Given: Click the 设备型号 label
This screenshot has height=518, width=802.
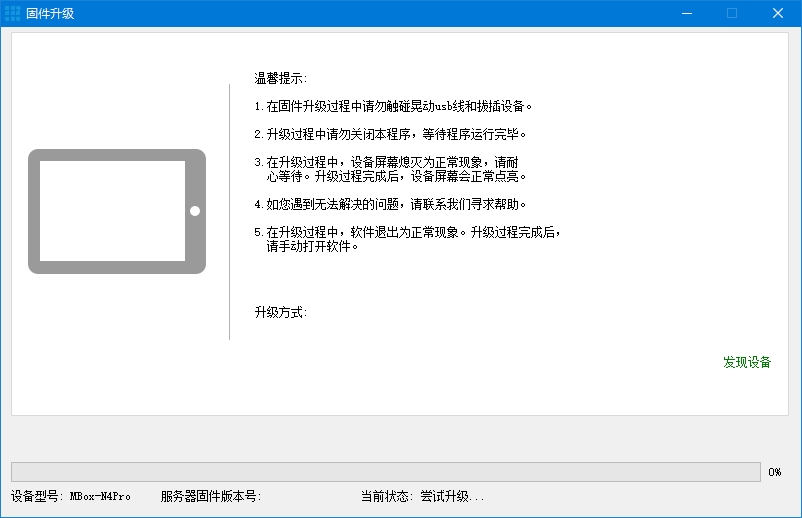Looking at the screenshot, I should coord(37,496).
